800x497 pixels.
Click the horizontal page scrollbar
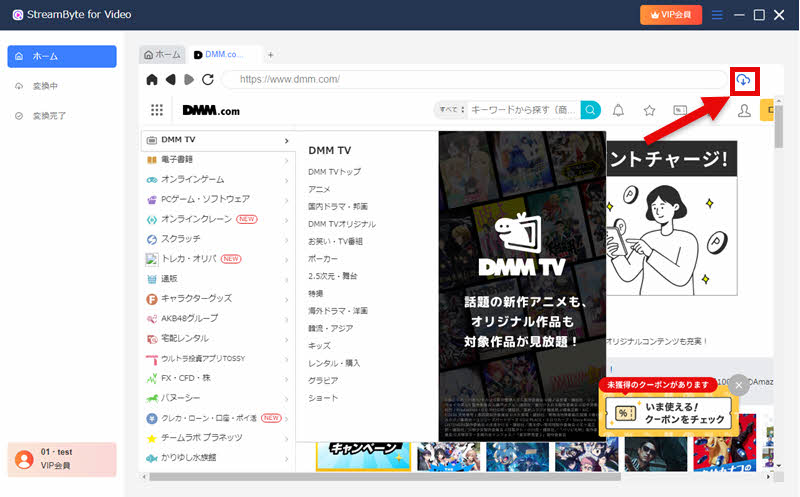coord(385,477)
